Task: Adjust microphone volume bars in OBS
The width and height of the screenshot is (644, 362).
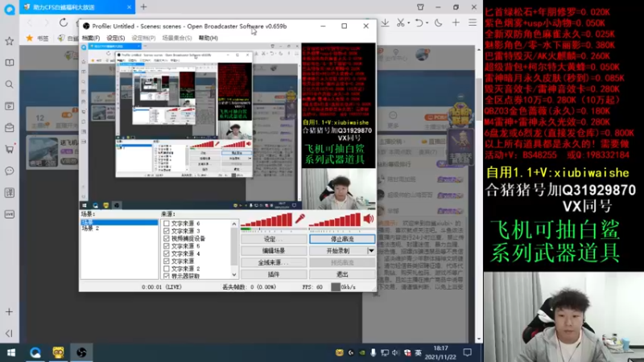Action: (x=267, y=220)
